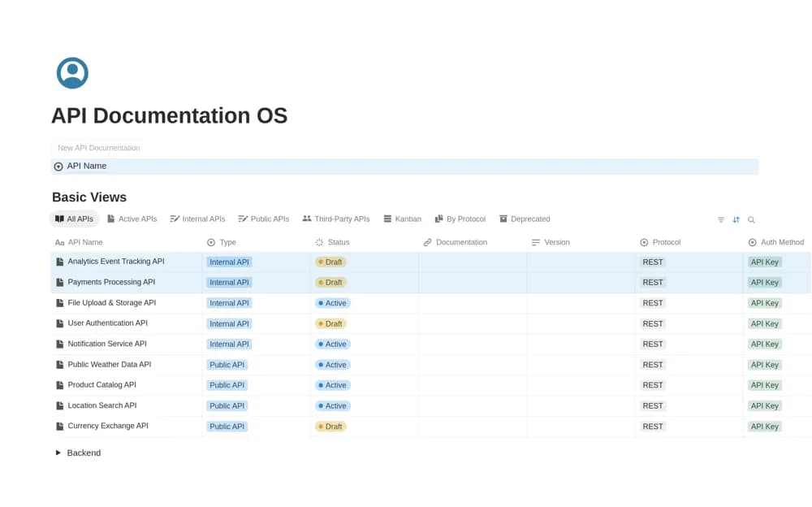The height and width of the screenshot is (507, 812).
Task: Open the Notification Service API page
Action: pos(107,344)
